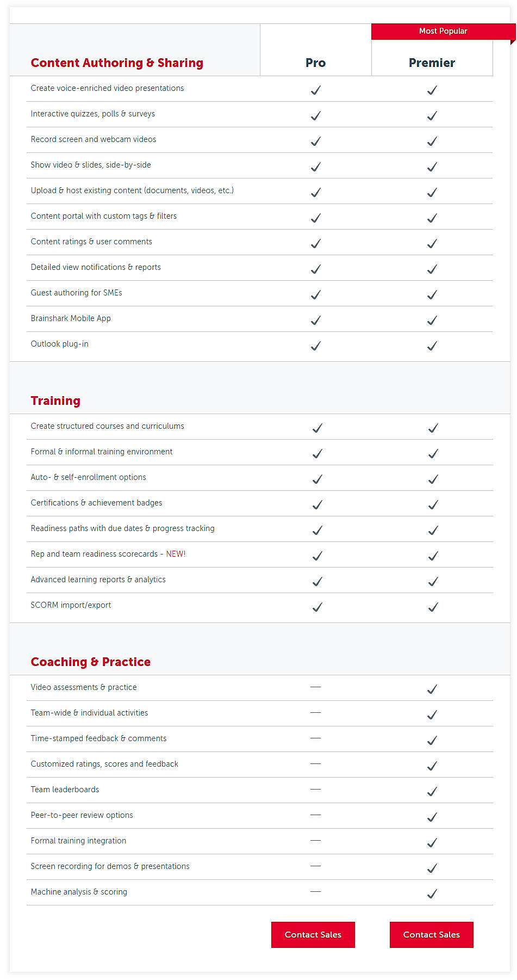Select the Premier column header

pyautogui.click(x=432, y=63)
